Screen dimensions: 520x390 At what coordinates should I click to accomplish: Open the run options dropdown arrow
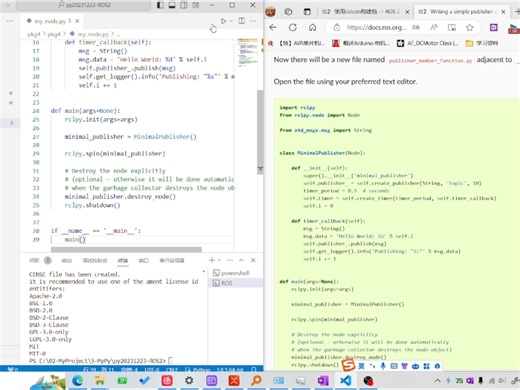pos(231,21)
